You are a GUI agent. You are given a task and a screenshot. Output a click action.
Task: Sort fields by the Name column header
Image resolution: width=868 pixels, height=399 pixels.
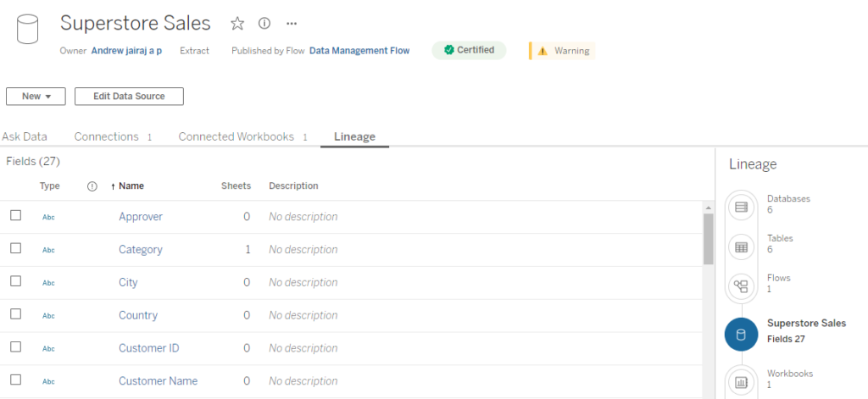[131, 186]
